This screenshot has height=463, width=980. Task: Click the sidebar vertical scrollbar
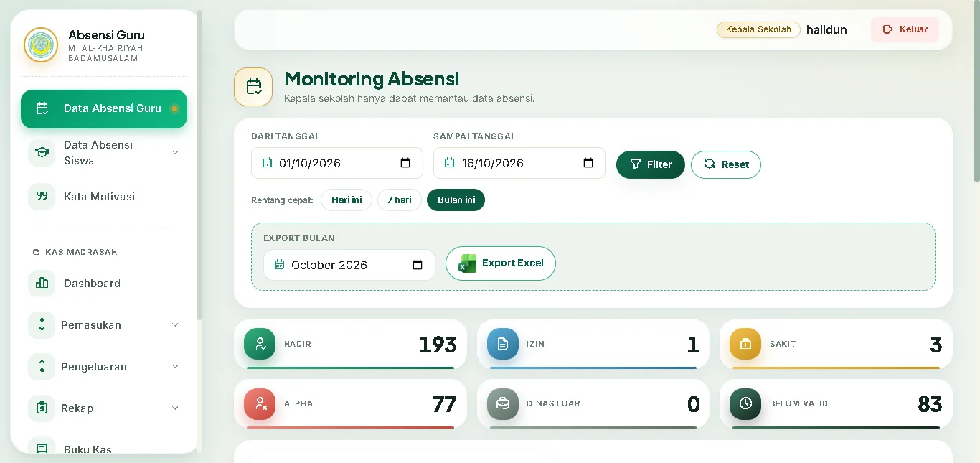(x=199, y=165)
